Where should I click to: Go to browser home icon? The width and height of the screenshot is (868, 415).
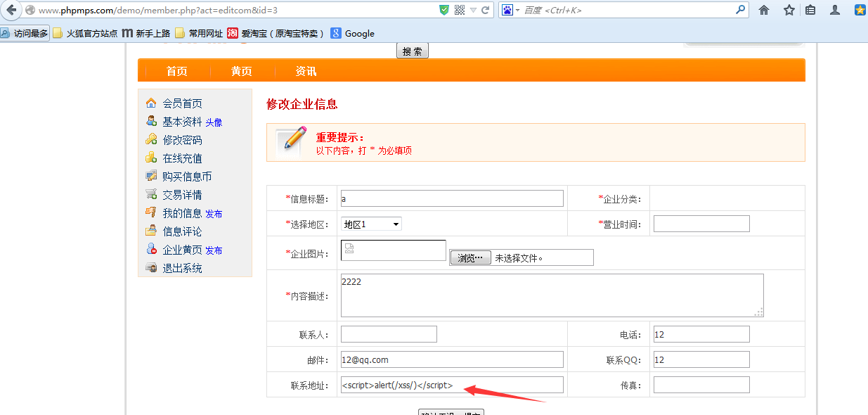764,10
